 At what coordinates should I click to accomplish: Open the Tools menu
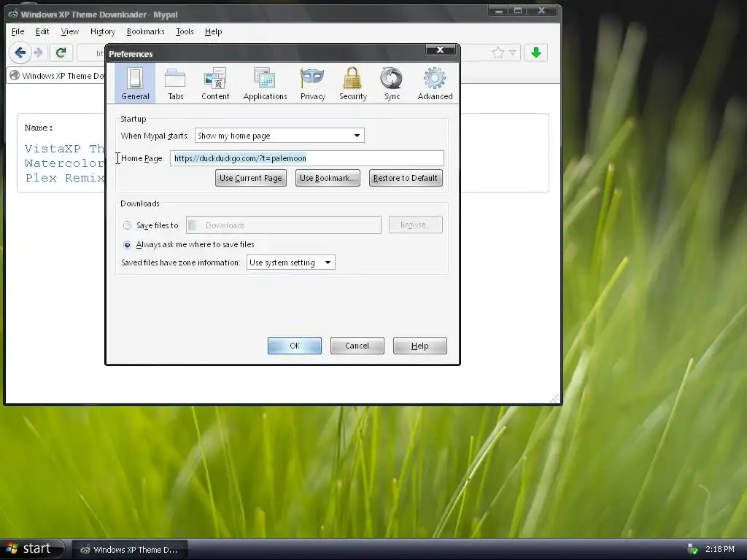[x=185, y=31]
